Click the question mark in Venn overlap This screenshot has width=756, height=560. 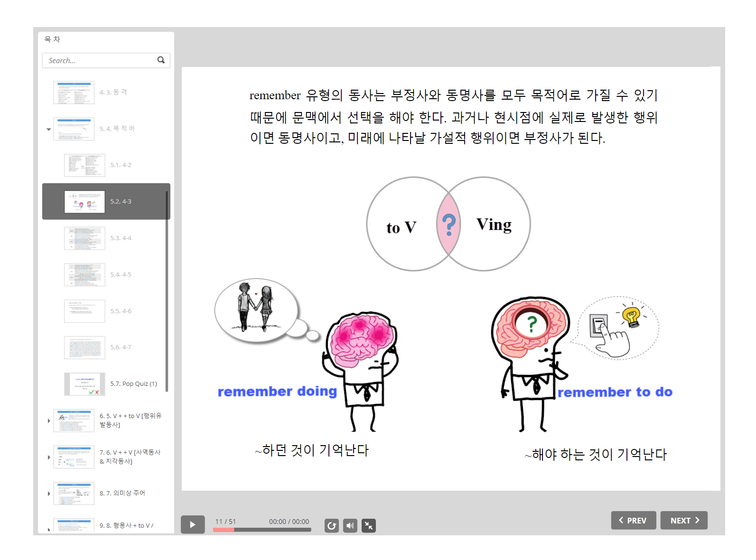coord(448,224)
